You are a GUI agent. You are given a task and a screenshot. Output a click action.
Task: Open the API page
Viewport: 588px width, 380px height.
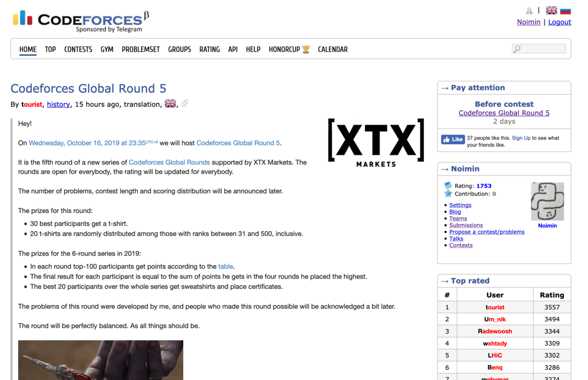[233, 49]
